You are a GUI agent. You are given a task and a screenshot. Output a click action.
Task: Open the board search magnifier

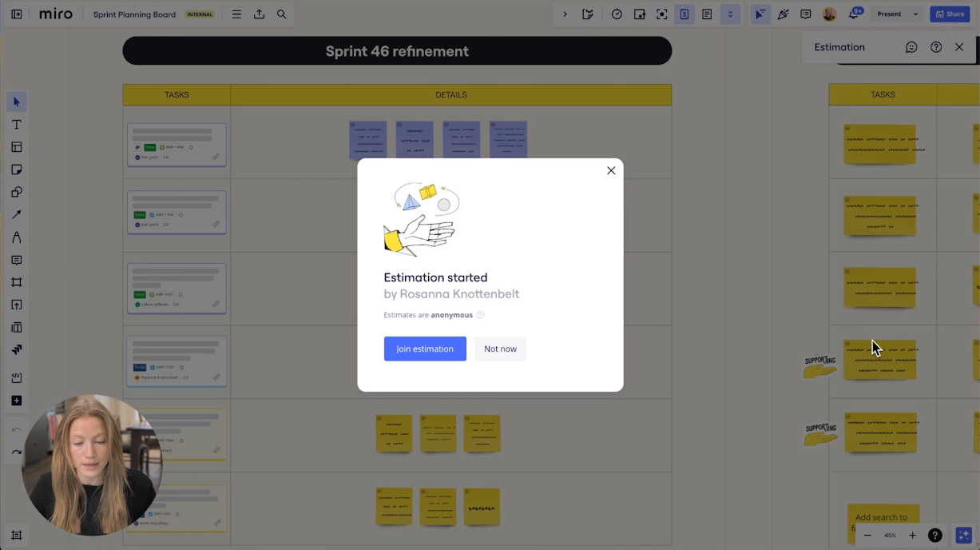click(282, 14)
